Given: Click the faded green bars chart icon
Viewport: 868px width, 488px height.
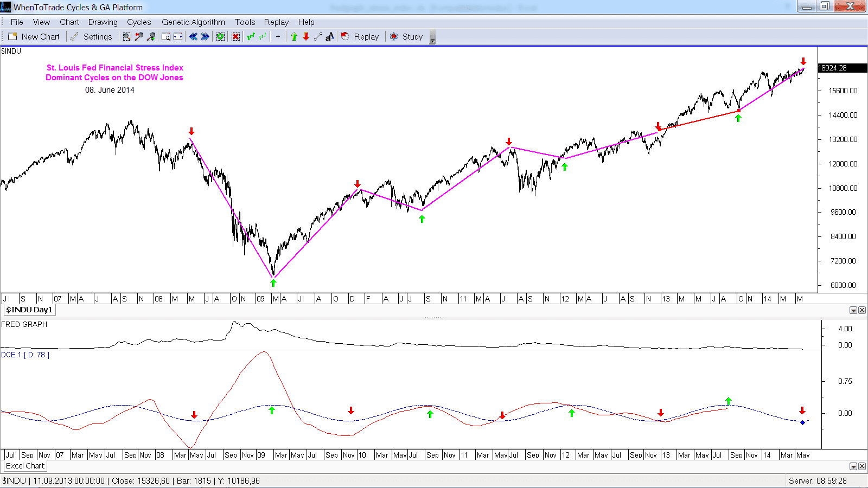Looking at the screenshot, I should [x=263, y=36].
